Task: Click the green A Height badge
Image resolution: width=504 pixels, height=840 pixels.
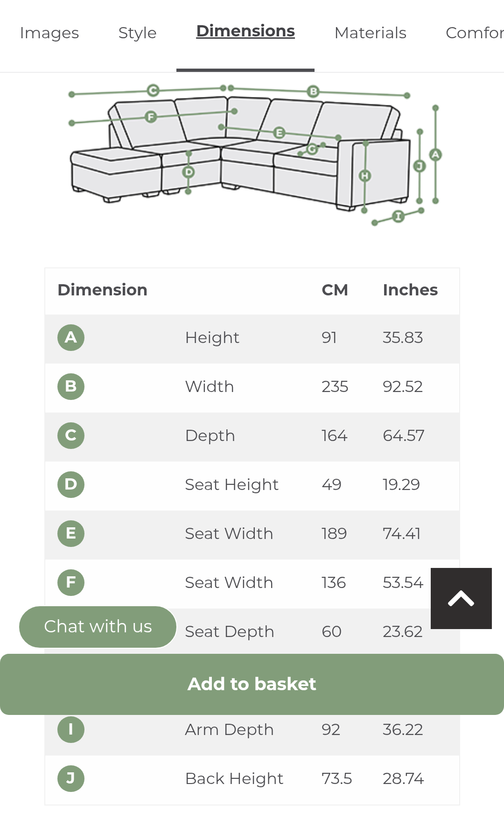Action: click(x=71, y=337)
